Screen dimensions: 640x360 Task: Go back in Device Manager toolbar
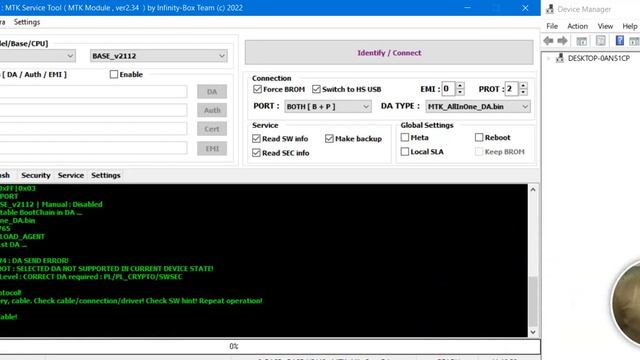pyautogui.click(x=549, y=41)
